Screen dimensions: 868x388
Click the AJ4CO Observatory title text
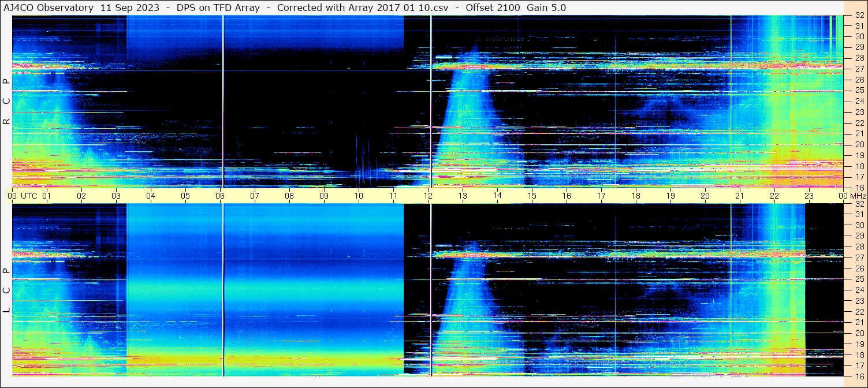(x=48, y=8)
